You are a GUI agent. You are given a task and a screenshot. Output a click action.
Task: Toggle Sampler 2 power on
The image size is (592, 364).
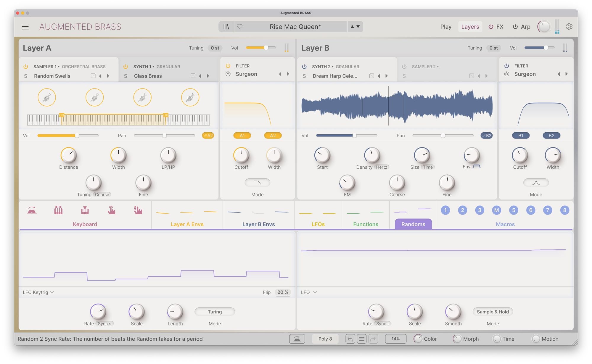coord(404,67)
